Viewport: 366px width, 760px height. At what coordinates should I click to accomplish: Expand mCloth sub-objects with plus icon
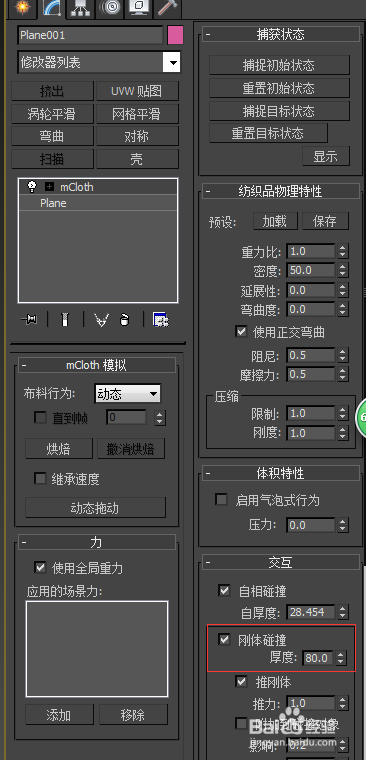tap(49, 187)
